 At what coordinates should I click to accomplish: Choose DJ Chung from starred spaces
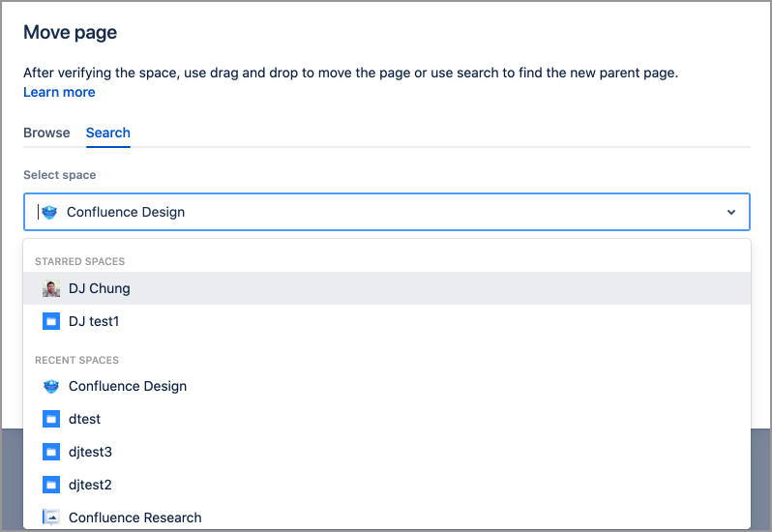pos(100,288)
